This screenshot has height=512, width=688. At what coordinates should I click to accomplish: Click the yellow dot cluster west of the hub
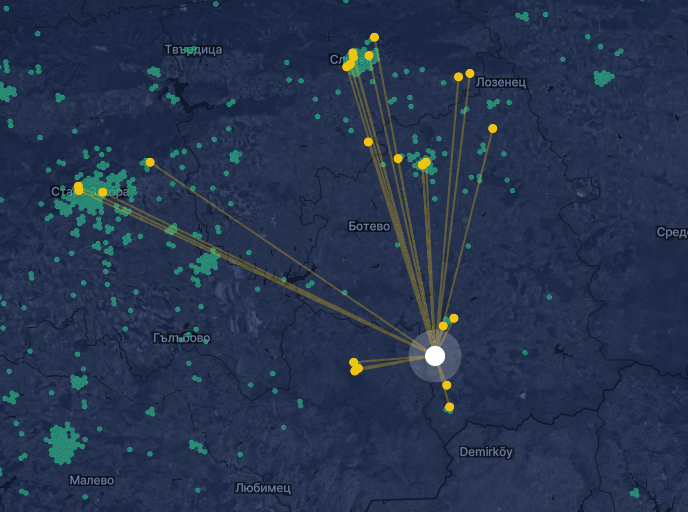click(356, 367)
